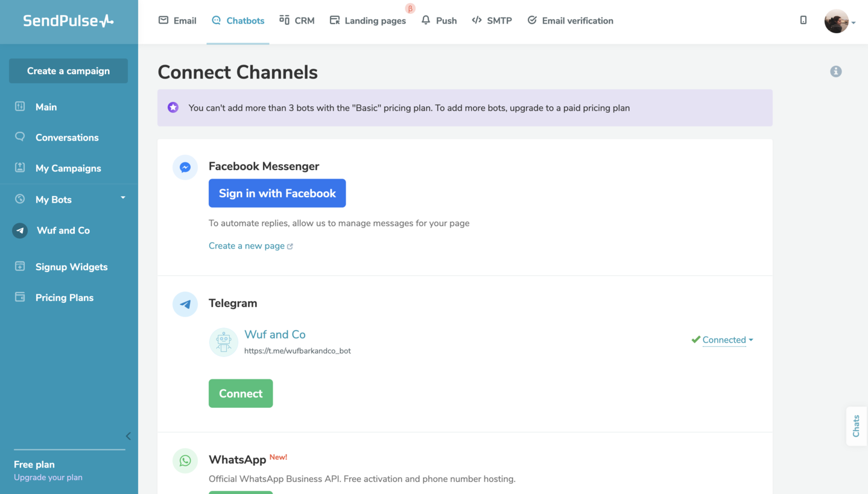868x494 pixels.
Task: Click the Push bell icon
Action: [426, 20]
